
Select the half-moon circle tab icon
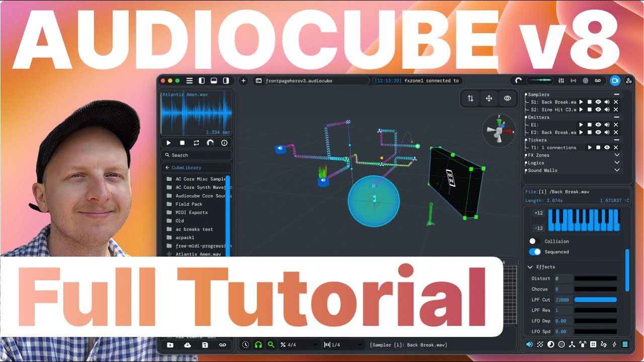550,344
